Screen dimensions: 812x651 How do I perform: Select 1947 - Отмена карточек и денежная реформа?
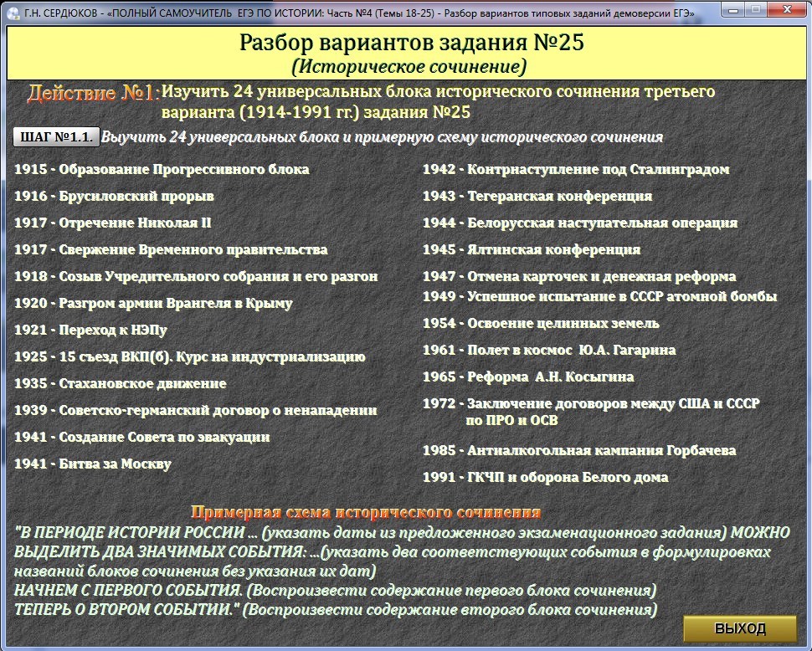tap(579, 276)
